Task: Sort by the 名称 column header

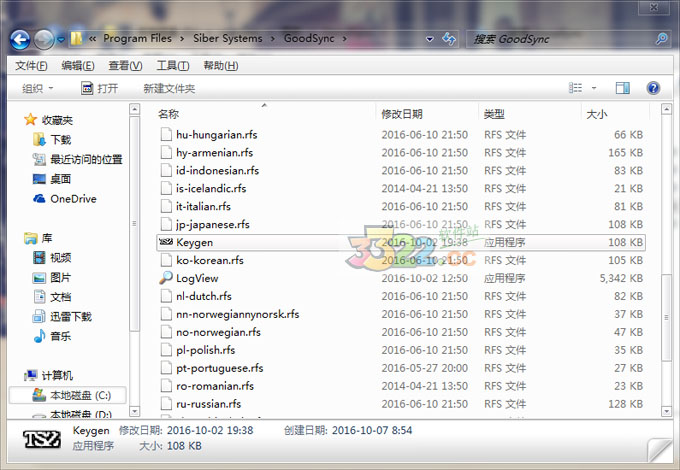Action: (x=168, y=114)
